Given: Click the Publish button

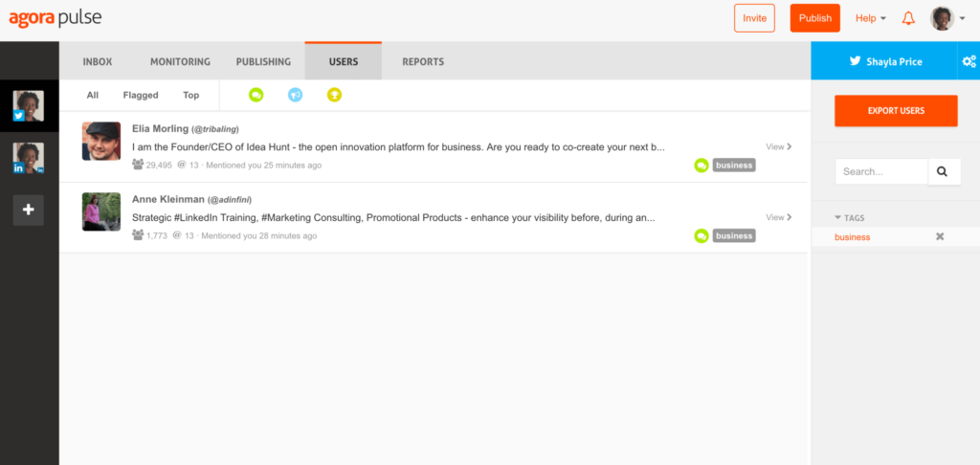Looking at the screenshot, I should coord(815,18).
